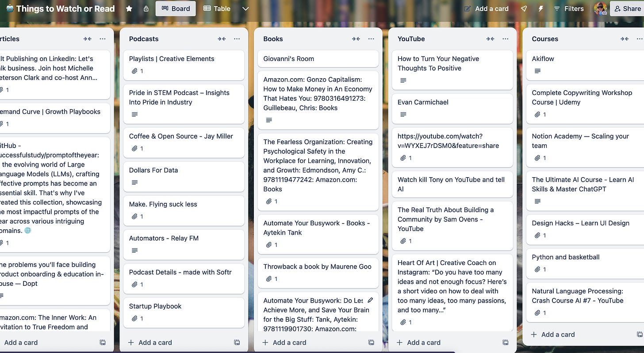Viewport: 644px width, 353px height.
Task: Add a card to Courses list
Action: tap(553, 334)
